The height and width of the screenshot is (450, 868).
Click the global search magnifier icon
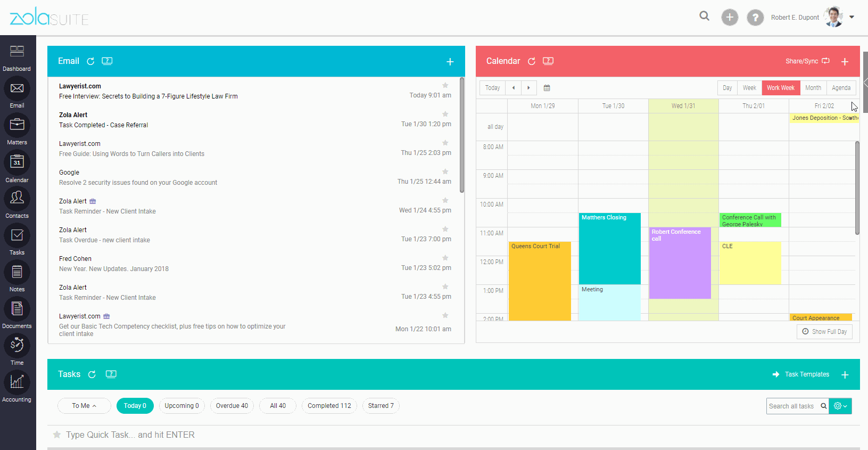coord(705,16)
